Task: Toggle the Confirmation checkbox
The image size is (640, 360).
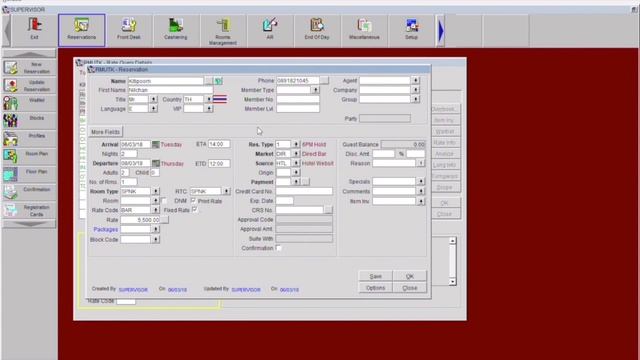Action: [x=279, y=248]
